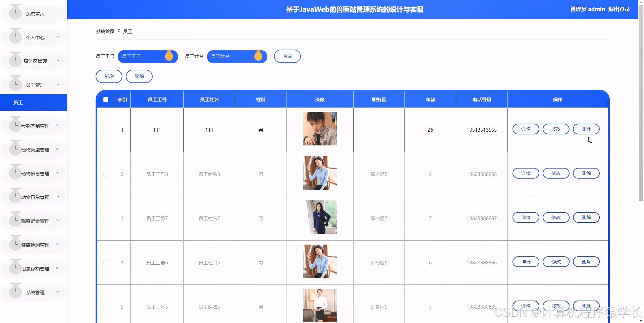The width and height of the screenshot is (644, 323).
Task: Check the checkbox for row 员工工号7
Action: [106, 218]
